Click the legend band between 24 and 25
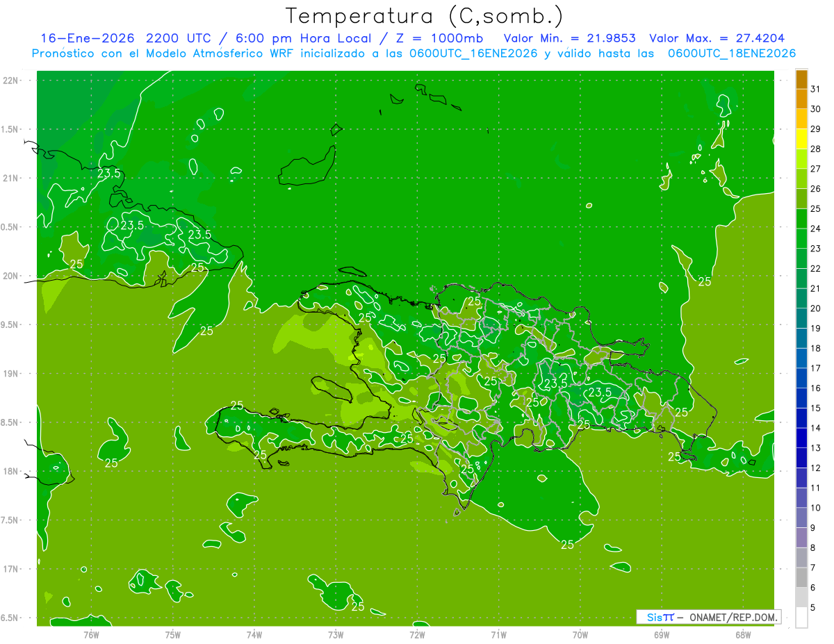This screenshot has width=834, height=644. click(x=801, y=219)
